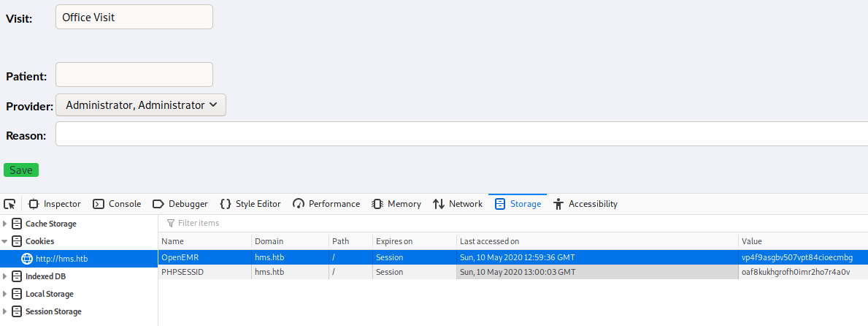The height and width of the screenshot is (326, 868).
Task: Open the Style Editor tab
Action: pos(250,204)
